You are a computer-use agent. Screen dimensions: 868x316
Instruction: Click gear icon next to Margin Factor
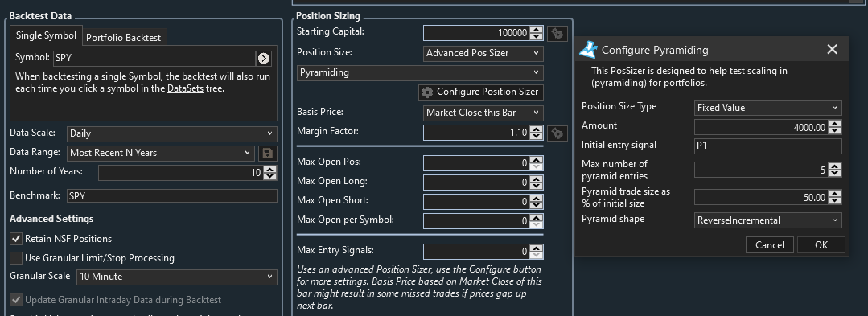pyautogui.click(x=557, y=133)
